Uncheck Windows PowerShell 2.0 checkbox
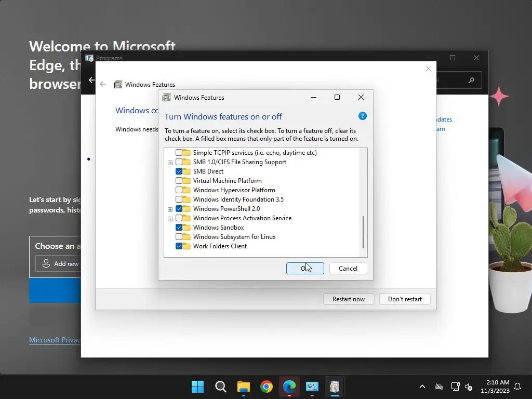532x399 pixels. 179,209
